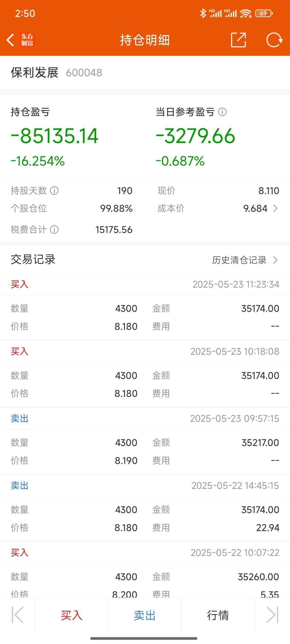The width and height of the screenshot is (290, 644).
Task: Open info icon beside 当日参考盈亏
Action: tap(222, 112)
